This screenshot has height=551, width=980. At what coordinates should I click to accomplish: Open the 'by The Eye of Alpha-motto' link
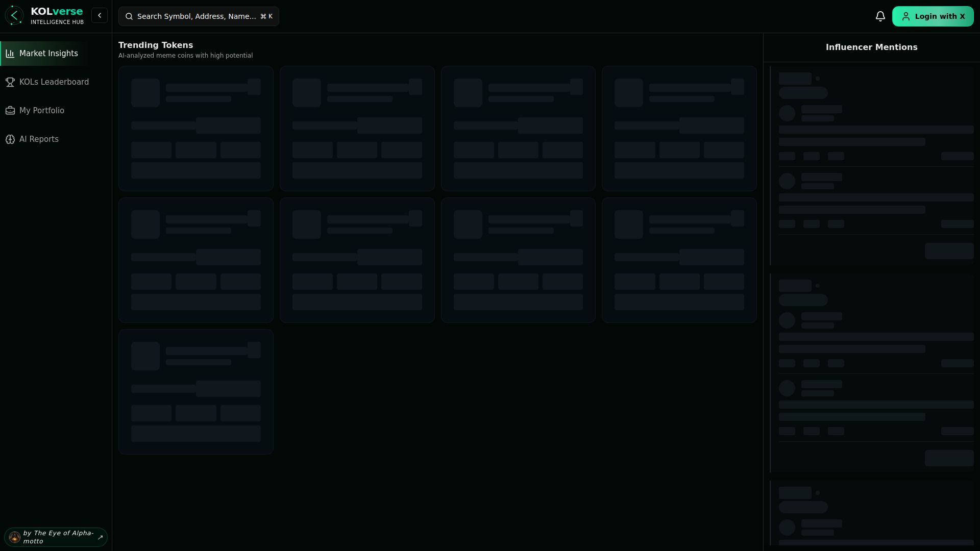(56, 537)
